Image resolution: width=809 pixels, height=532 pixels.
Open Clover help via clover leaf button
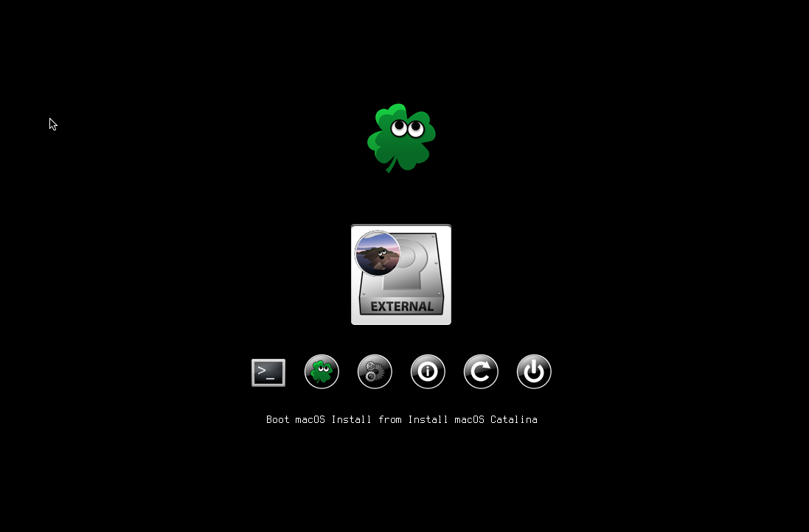[322, 371]
